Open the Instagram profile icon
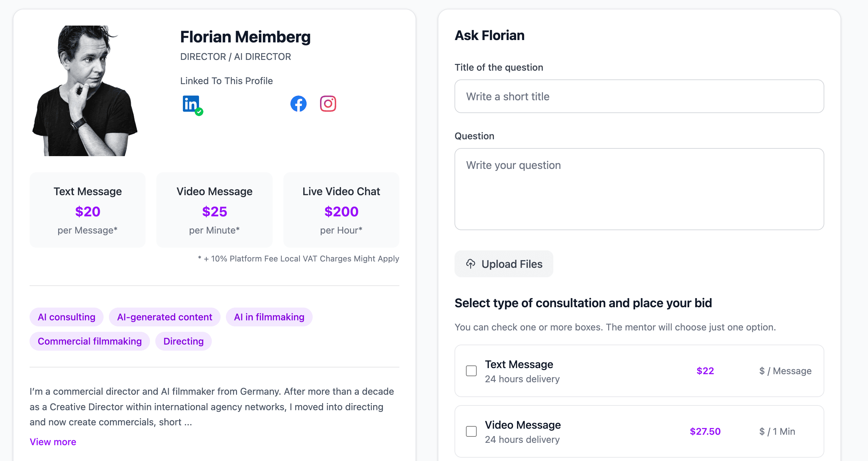 click(328, 104)
